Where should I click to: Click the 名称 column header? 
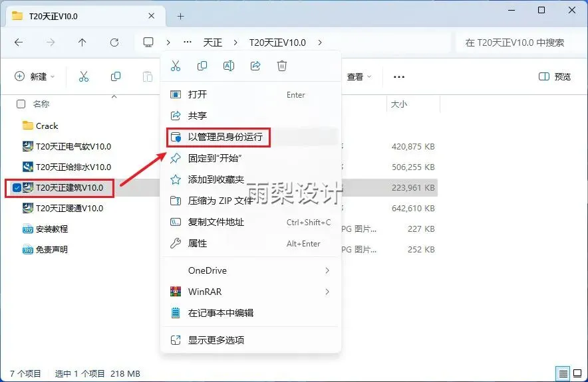pyautogui.click(x=41, y=104)
